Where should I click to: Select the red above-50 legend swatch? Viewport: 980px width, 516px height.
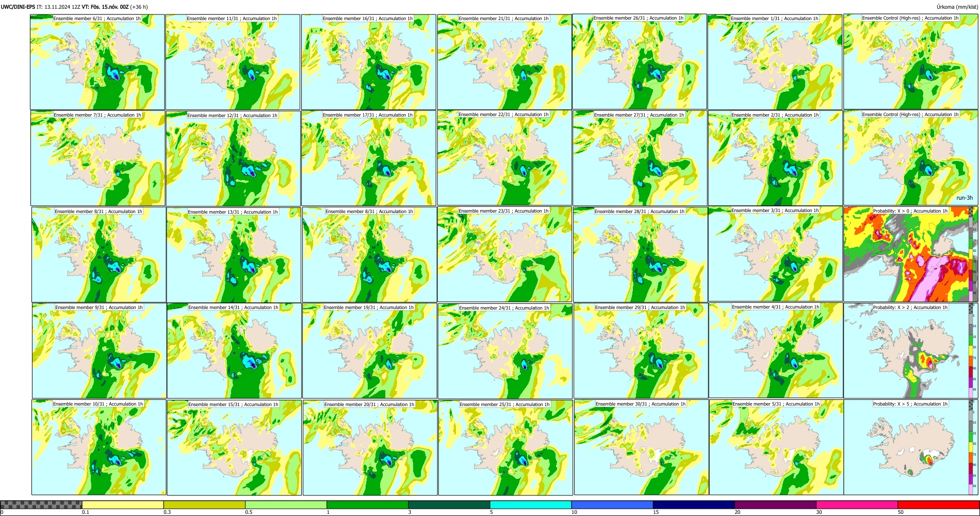point(938,505)
